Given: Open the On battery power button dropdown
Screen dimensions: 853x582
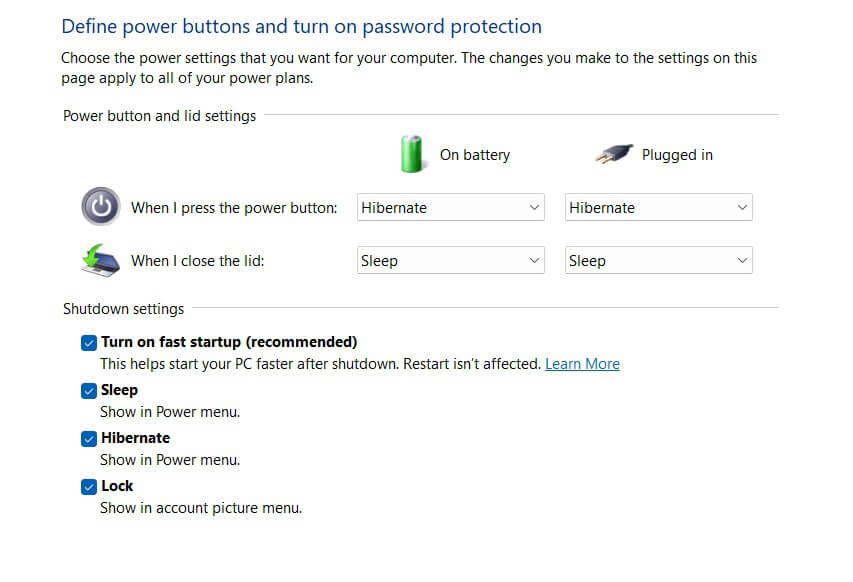Looking at the screenshot, I should (x=450, y=207).
